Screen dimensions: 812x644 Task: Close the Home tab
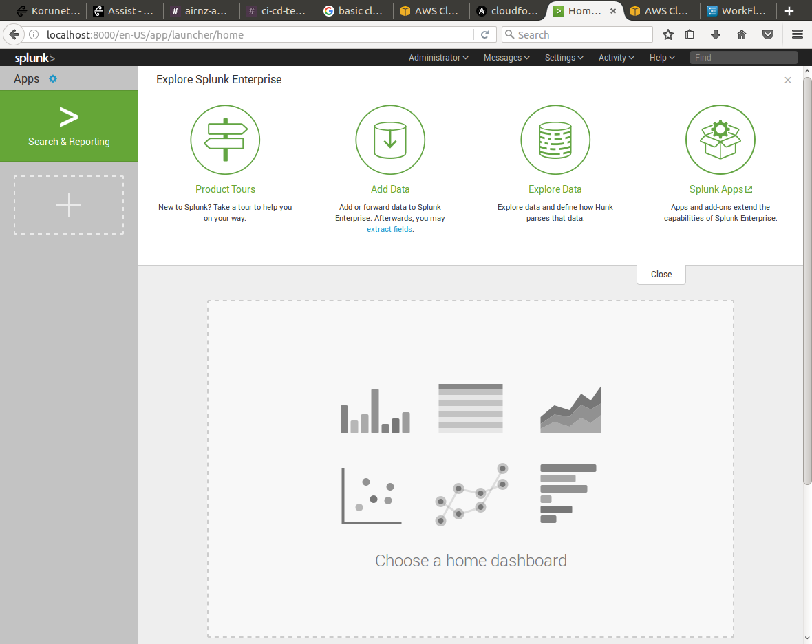tap(613, 11)
